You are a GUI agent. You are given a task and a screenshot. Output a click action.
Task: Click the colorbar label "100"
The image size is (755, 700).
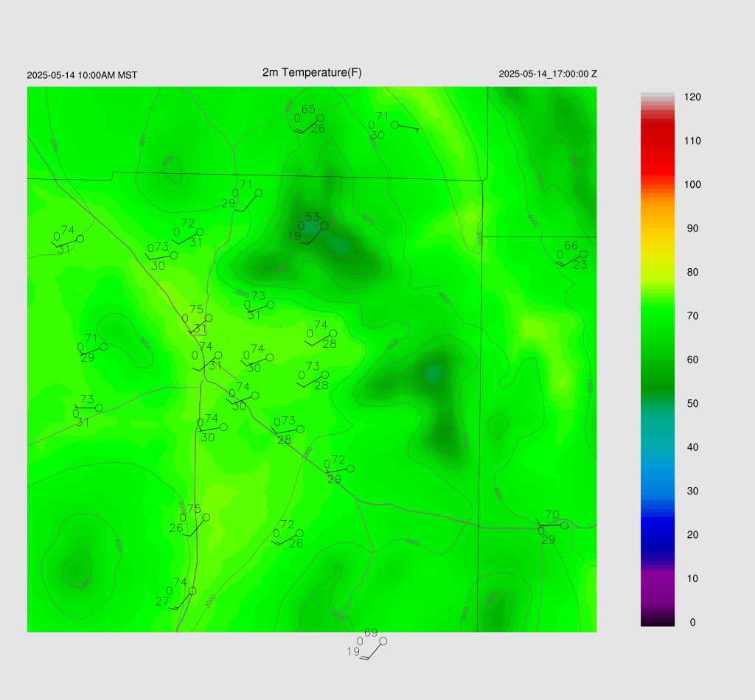click(x=692, y=185)
